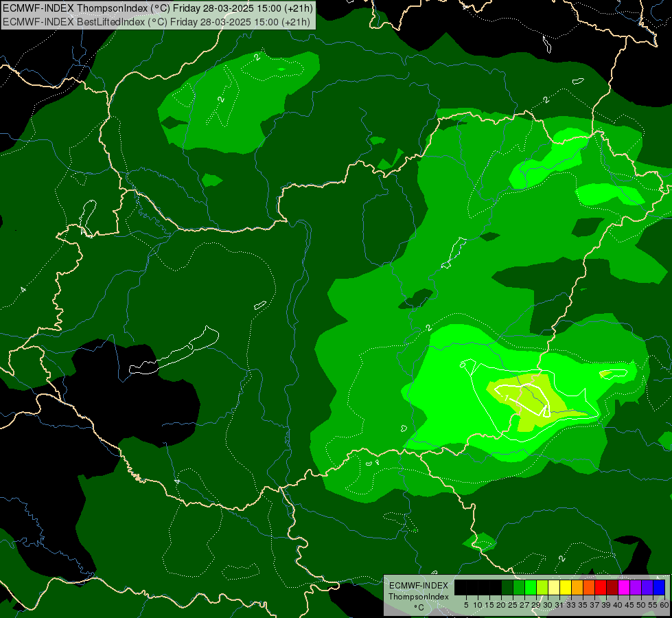Click legend tick label 39
This screenshot has height=618, width=672.
click(x=605, y=605)
